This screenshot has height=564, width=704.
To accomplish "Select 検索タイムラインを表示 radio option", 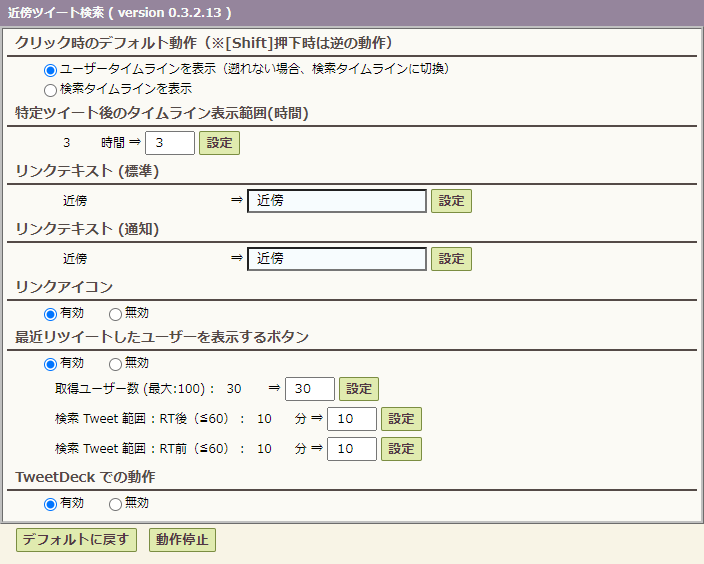I will click(50, 90).
